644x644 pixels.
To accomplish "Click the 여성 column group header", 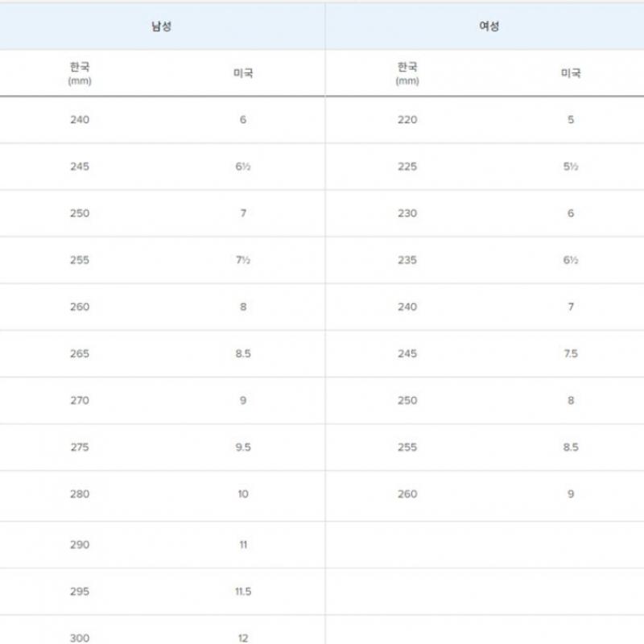I will (489, 27).
